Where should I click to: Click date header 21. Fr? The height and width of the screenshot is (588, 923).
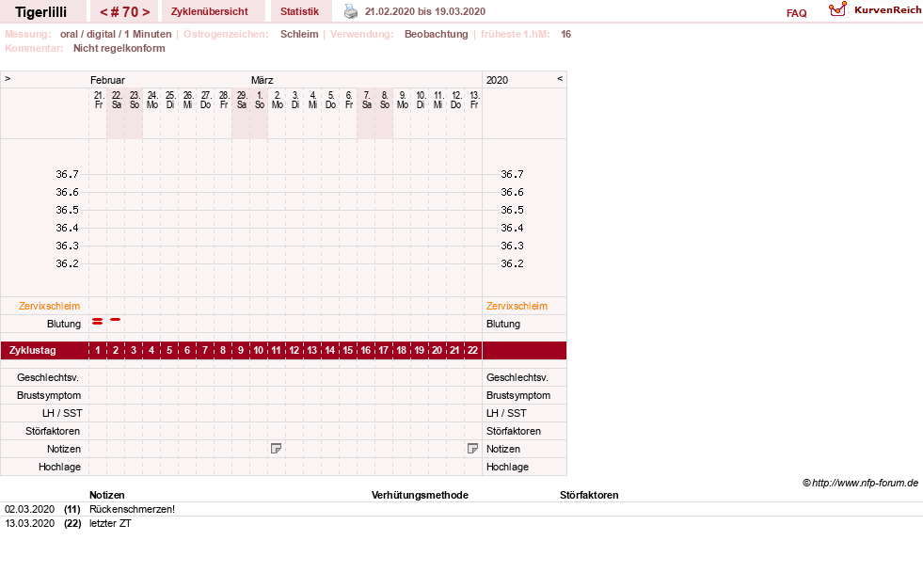coord(98,100)
